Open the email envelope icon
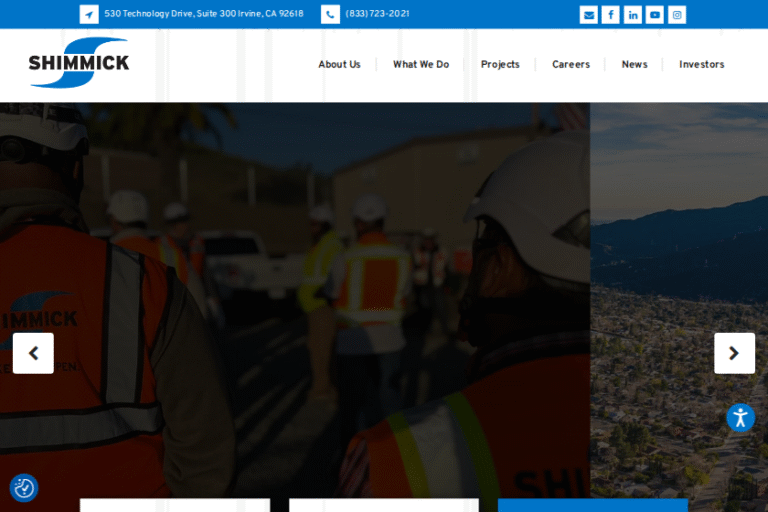This screenshot has width=768, height=512. 588,14
